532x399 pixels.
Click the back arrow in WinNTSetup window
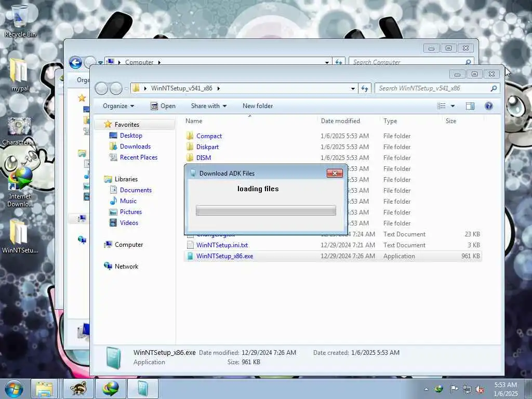(x=101, y=88)
